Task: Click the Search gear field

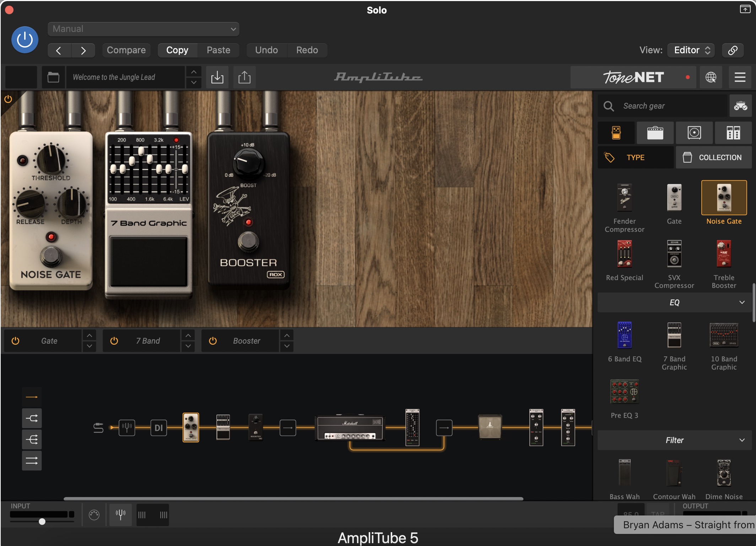Action: point(663,106)
